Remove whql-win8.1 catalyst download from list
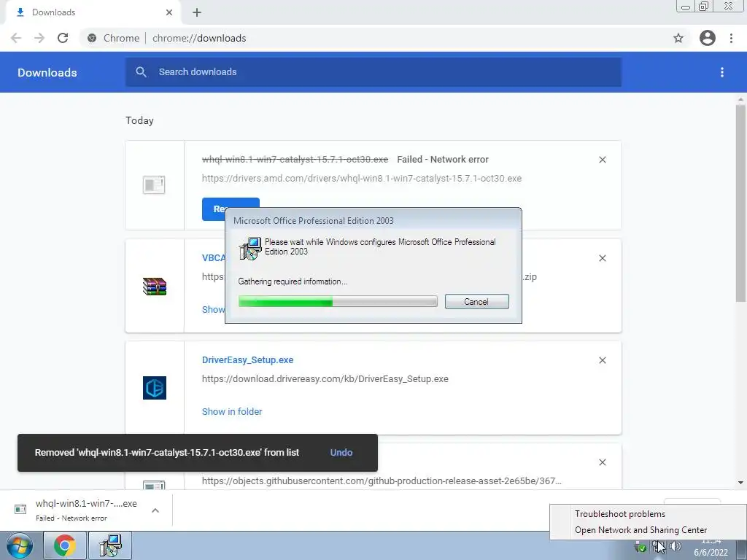 pyautogui.click(x=603, y=160)
